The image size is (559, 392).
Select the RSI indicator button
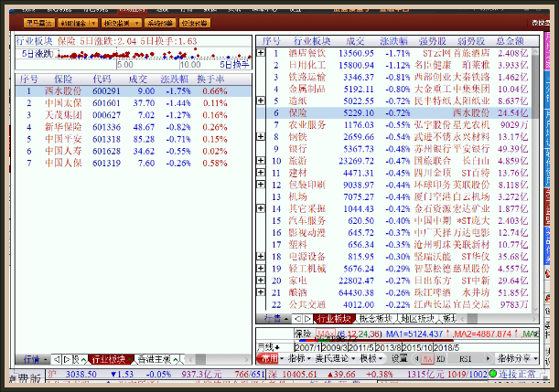[x=465, y=359]
